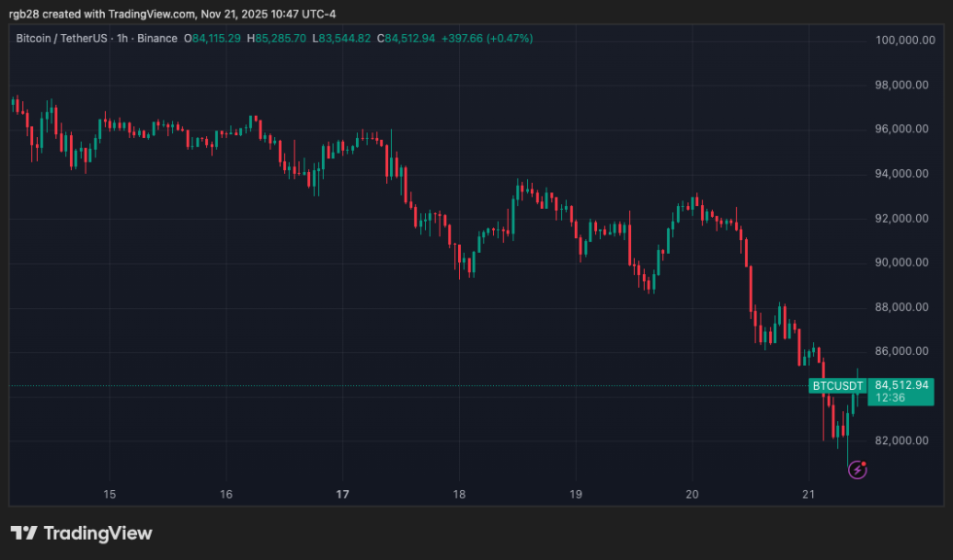Select the 21 date label on the time axis
Screen dimensions: 953x560
tap(809, 495)
